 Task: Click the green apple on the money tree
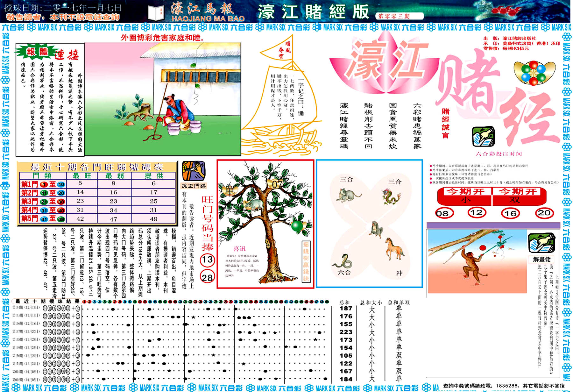pos(298,226)
